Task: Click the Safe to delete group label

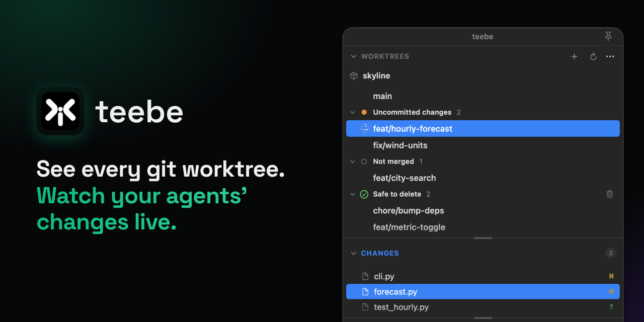Action: pos(397,194)
